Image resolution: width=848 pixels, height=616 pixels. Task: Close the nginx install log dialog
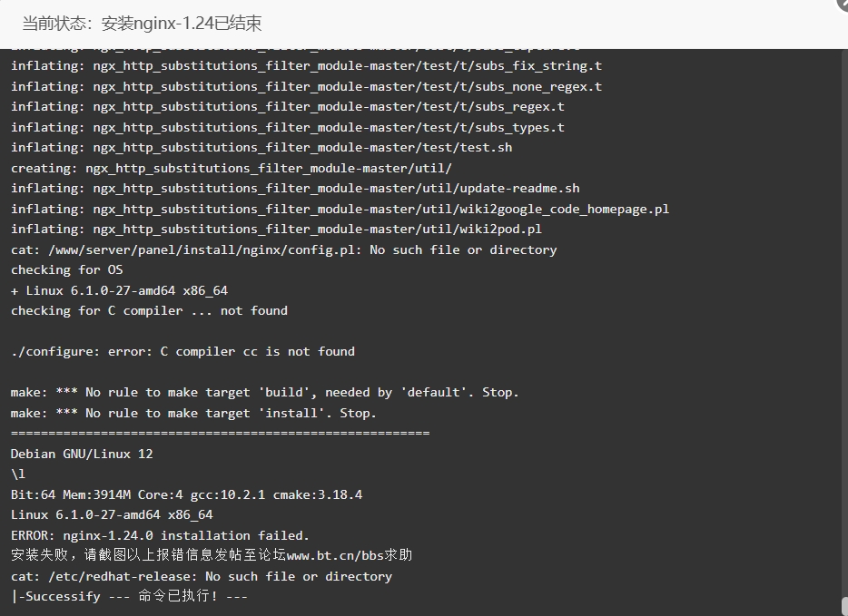pyautogui.click(x=843, y=3)
